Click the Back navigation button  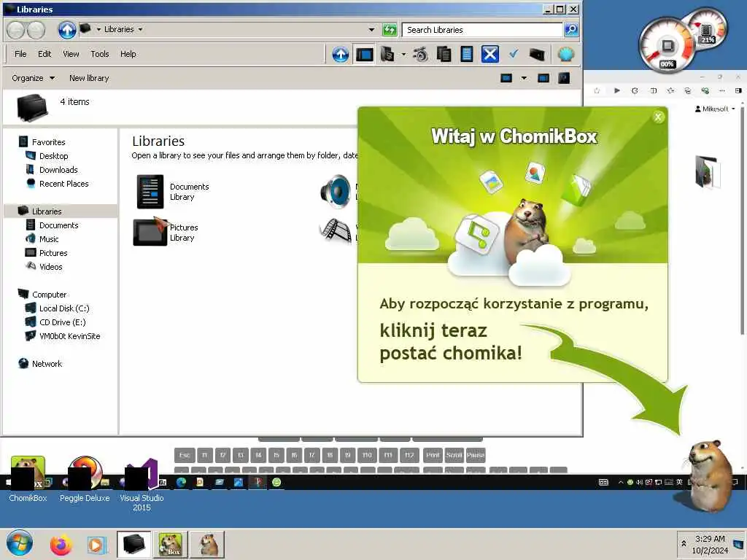coord(16,30)
